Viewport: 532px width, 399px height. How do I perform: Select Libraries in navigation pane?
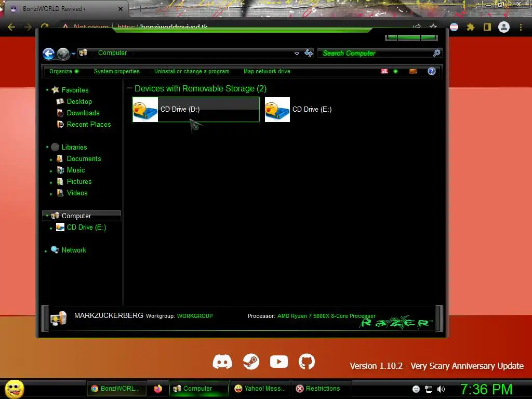74,147
